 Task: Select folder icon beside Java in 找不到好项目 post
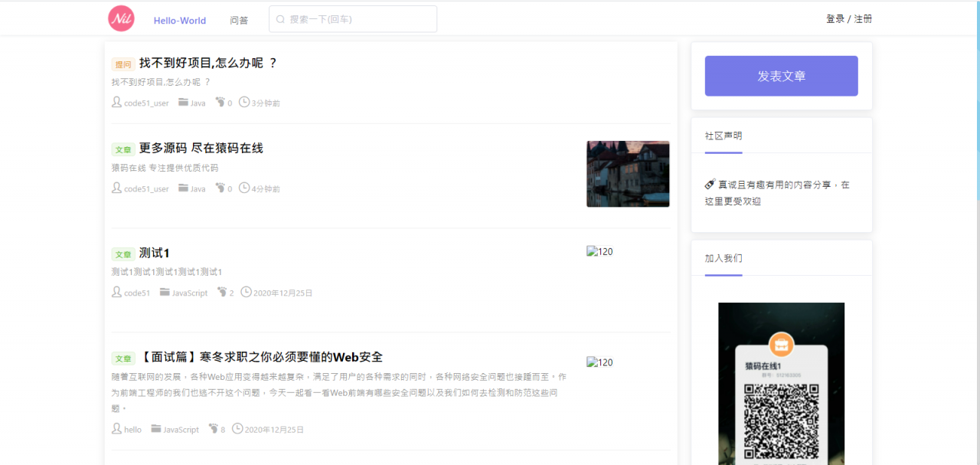pyautogui.click(x=184, y=102)
